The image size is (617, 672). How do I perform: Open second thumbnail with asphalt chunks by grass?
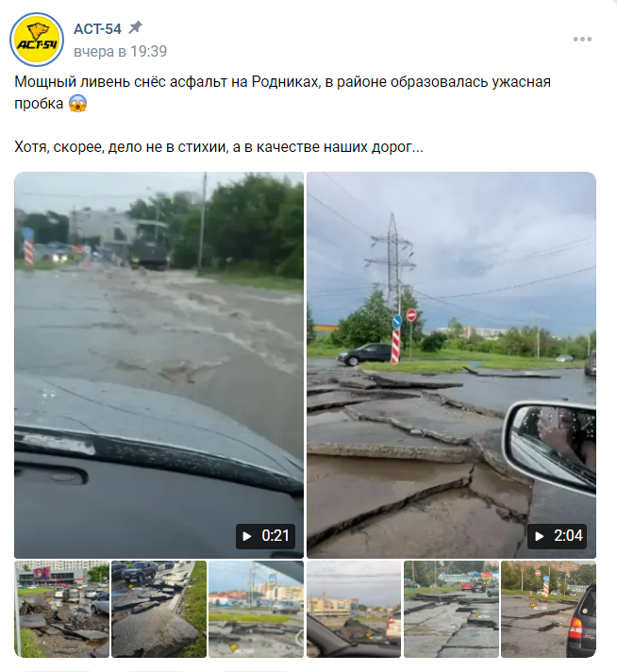(x=158, y=609)
